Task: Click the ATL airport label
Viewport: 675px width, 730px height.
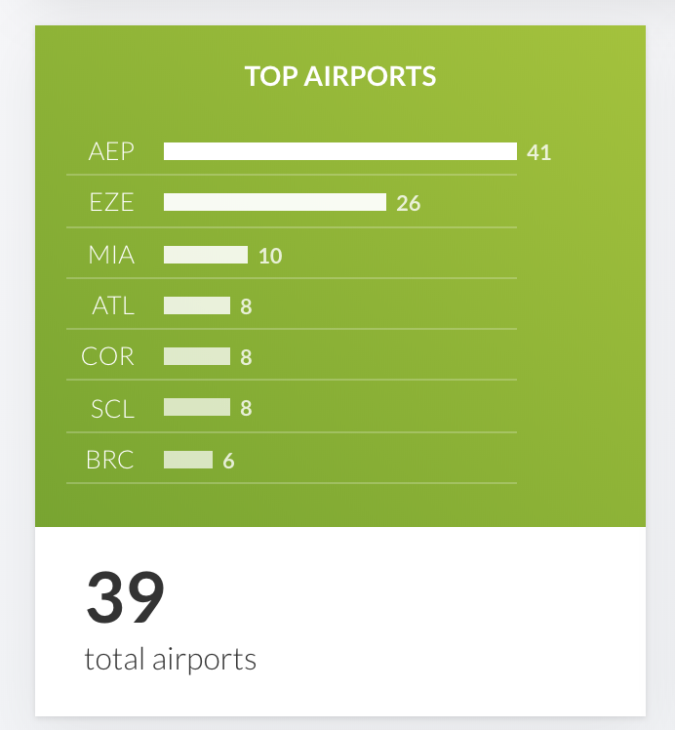Action: click(x=113, y=306)
